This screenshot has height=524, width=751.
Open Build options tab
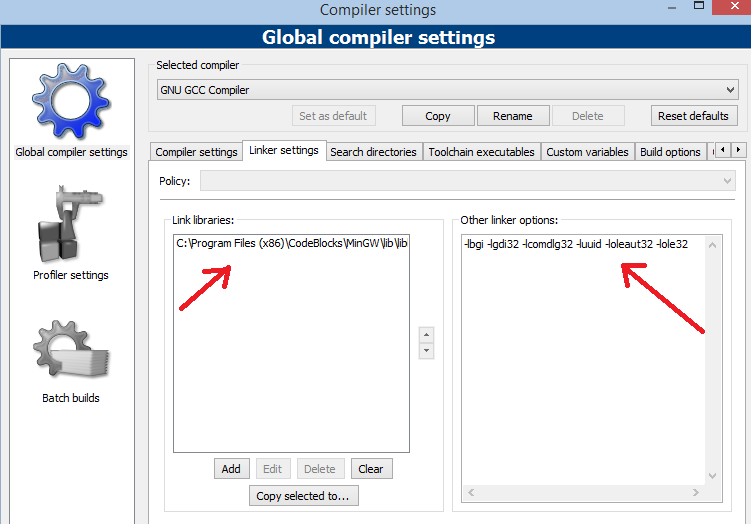670,152
